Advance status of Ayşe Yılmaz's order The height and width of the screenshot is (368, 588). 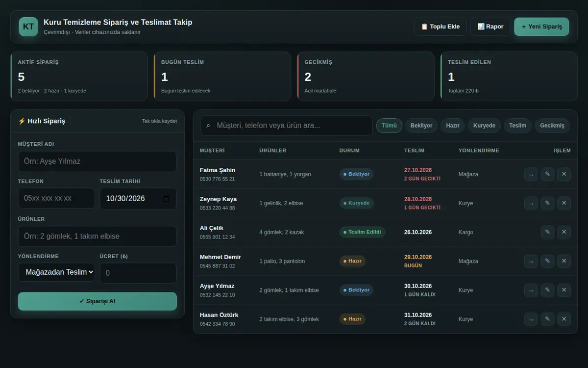(x=531, y=290)
